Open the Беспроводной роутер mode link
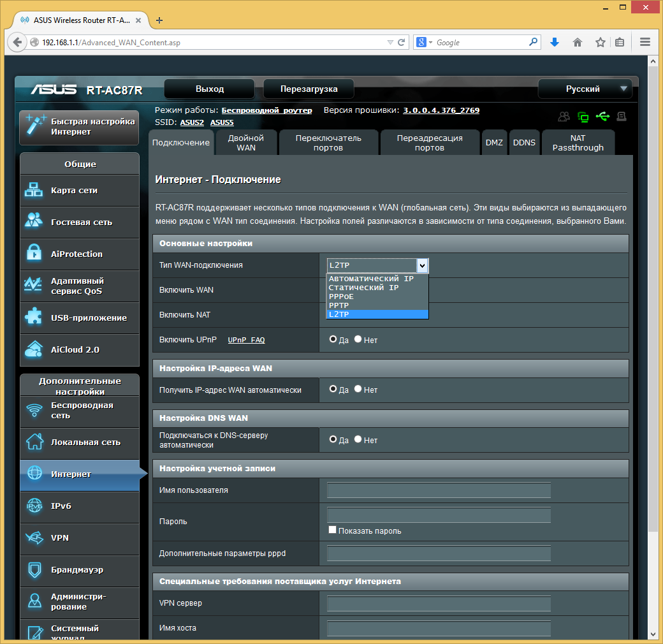The image size is (663, 644). [x=267, y=110]
